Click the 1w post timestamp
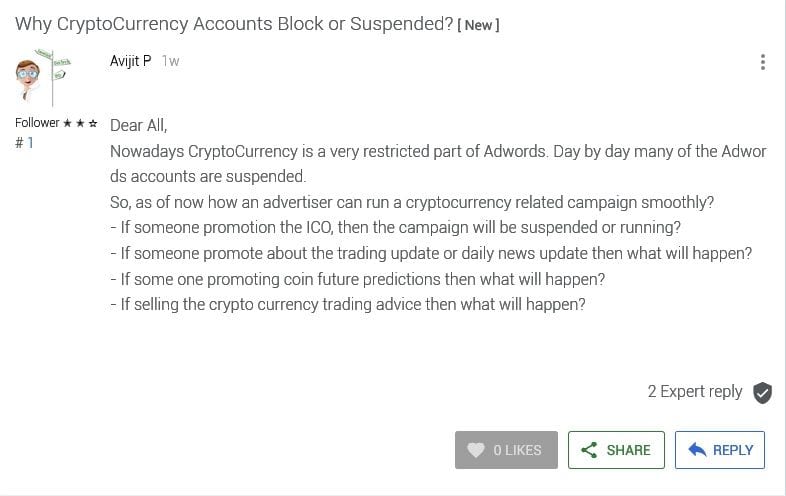Viewport: 786px width, 496px height. point(170,61)
